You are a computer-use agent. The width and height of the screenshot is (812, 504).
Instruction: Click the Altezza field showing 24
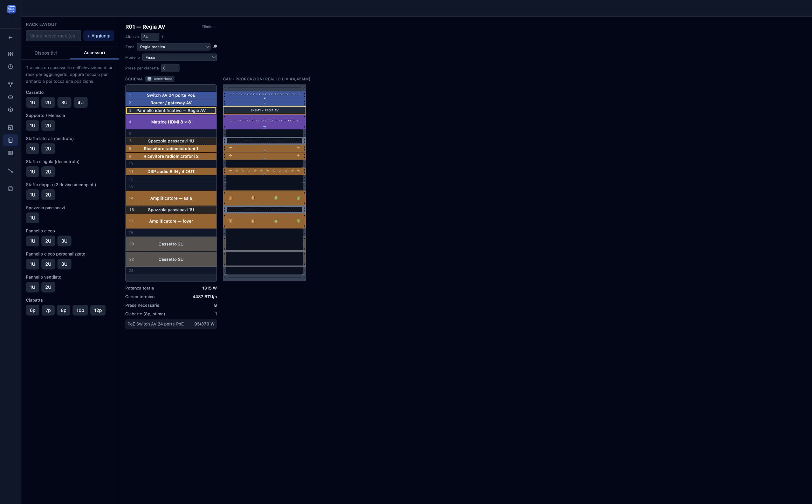coord(150,37)
